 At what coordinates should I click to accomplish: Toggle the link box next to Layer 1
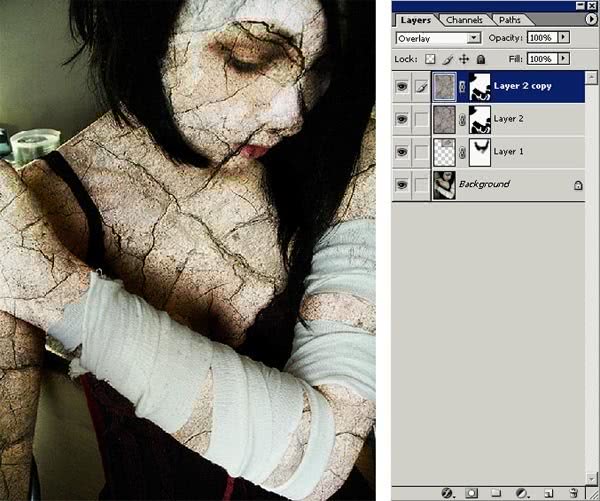click(421, 152)
